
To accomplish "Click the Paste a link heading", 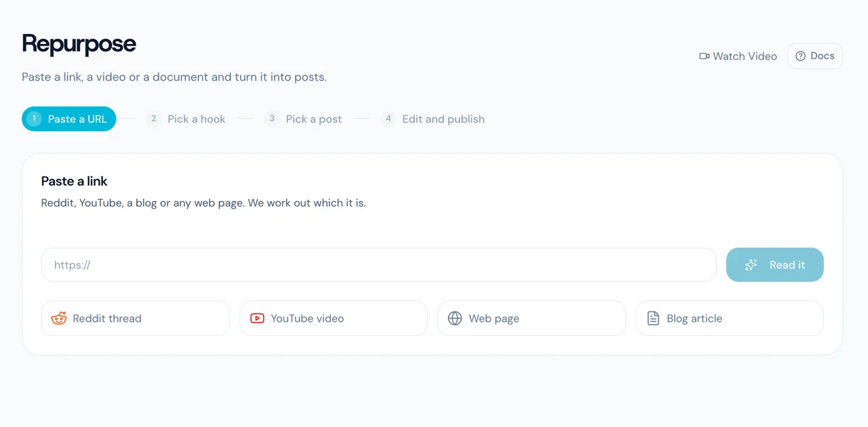I will (75, 181).
